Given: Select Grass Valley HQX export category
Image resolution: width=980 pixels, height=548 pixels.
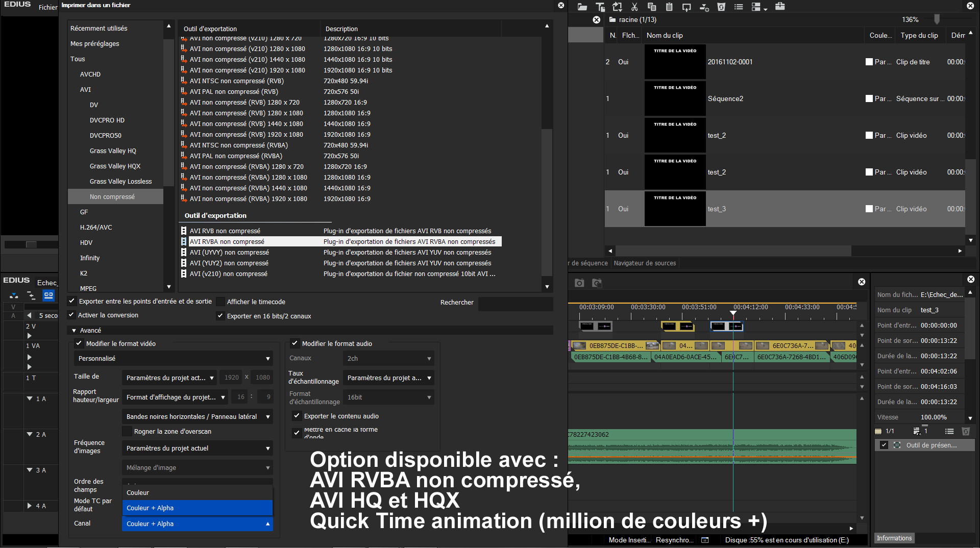Looking at the screenshot, I should tap(115, 166).
